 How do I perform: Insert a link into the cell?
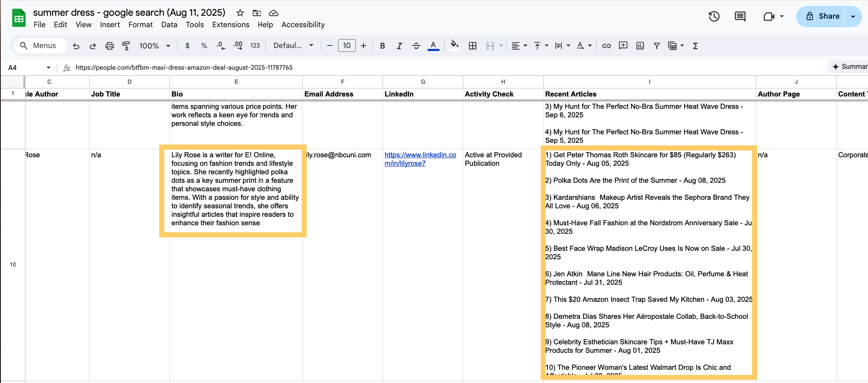[606, 45]
